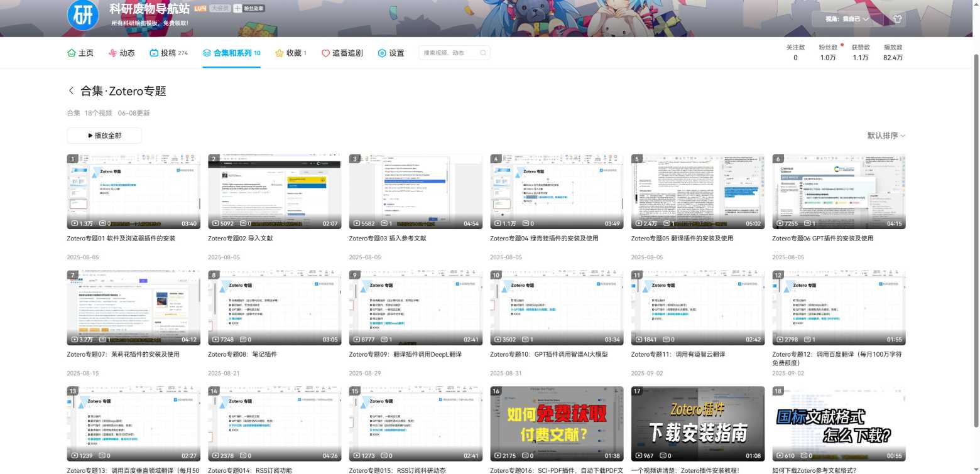
Task: Open title Zotero专题07: 茉莉花插件的安装及使用
Action: (123, 355)
